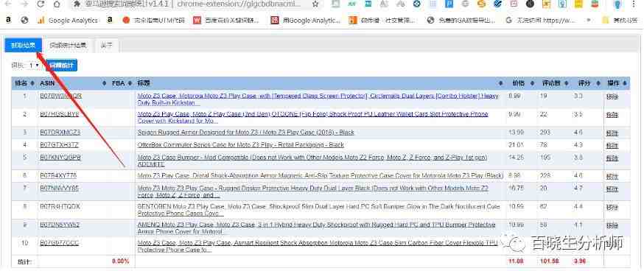Go back with the browser back arrow

(8, 4)
